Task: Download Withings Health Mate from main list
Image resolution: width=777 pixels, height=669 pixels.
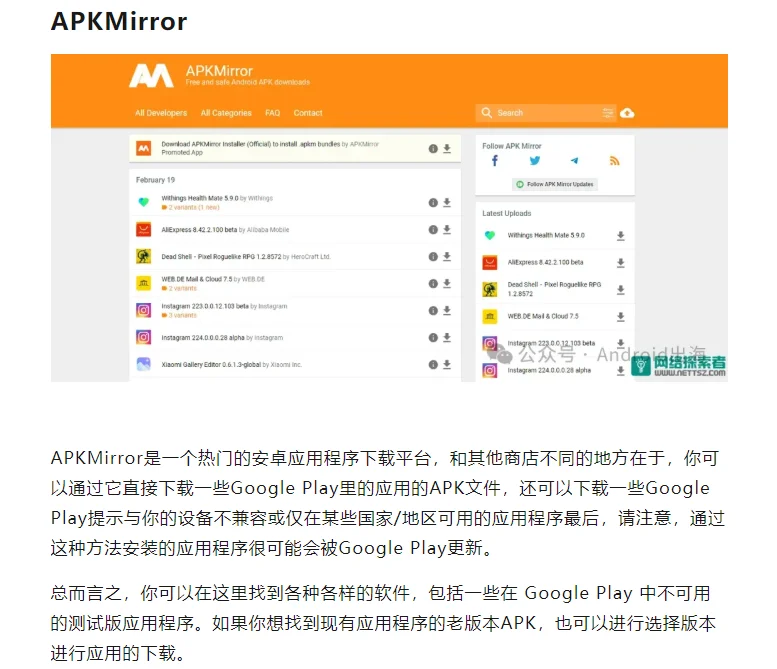Action: click(x=447, y=203)
